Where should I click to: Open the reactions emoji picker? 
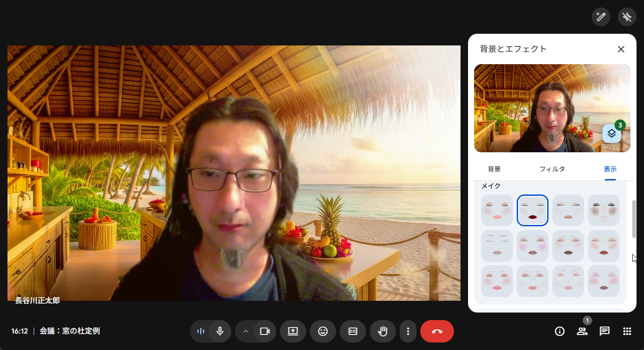[323, 331]
